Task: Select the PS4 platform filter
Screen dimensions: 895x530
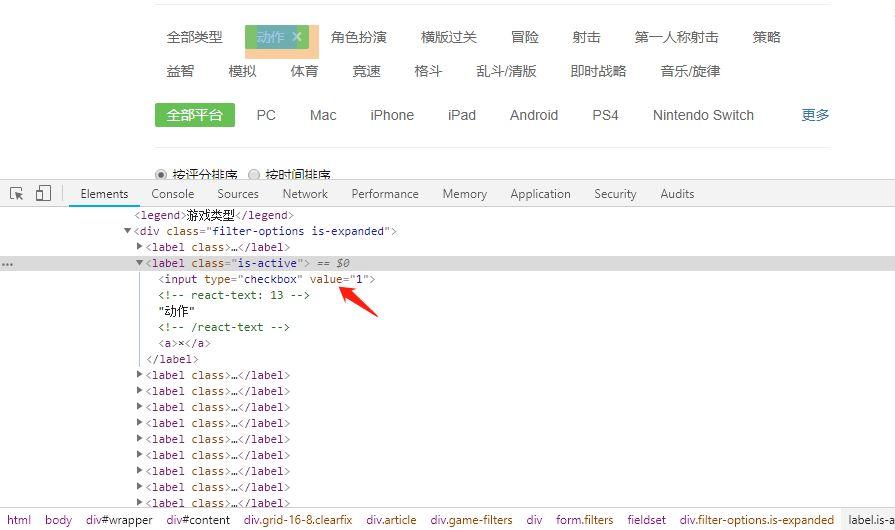Action: coord(606,115)
